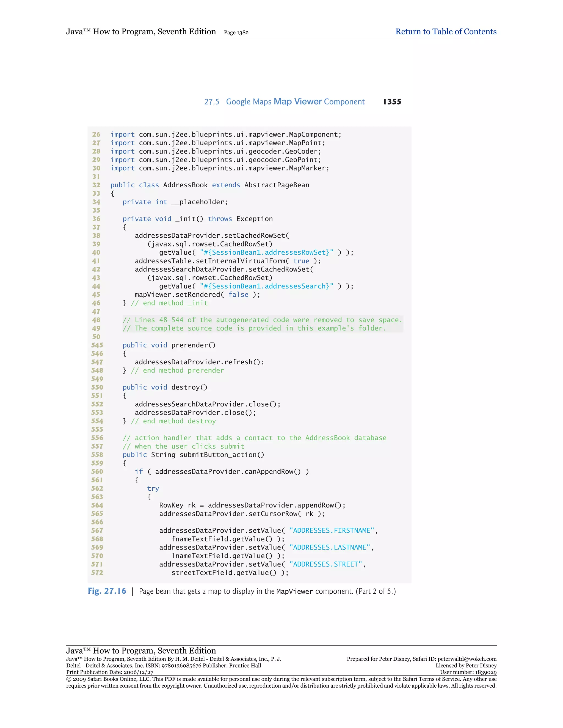Click the streetTextField.getValue() line
Viewport: 563px width, 728px height.
(230, 573)
